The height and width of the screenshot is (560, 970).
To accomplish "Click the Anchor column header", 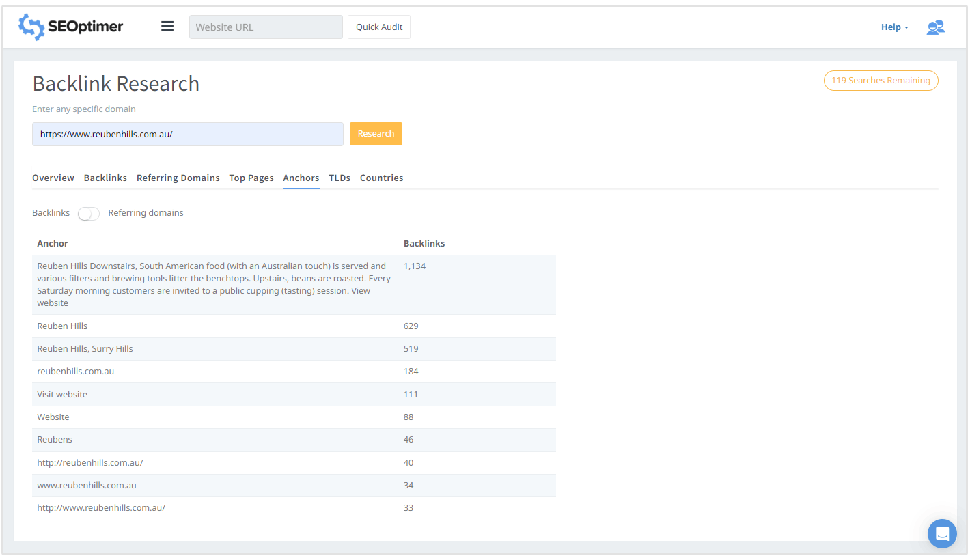I will tap(53, 244).
